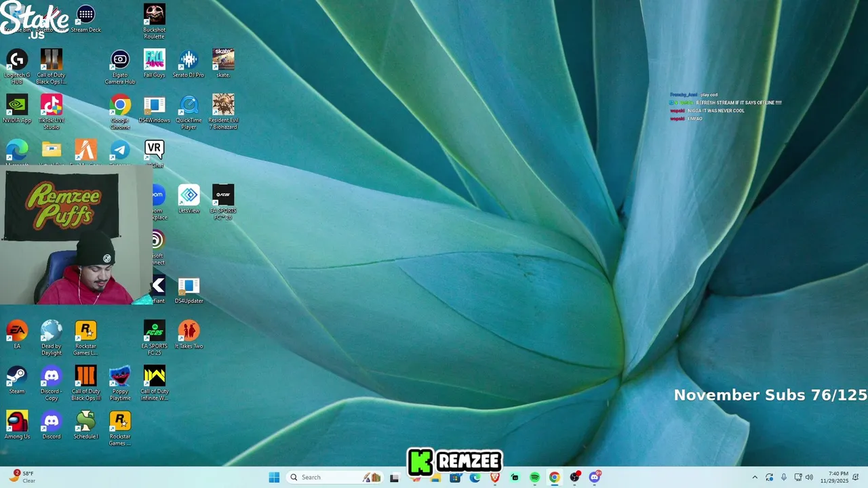Open Discord from the taskbar
Screen dimensions: 868x488
click(x=595, y=477)
